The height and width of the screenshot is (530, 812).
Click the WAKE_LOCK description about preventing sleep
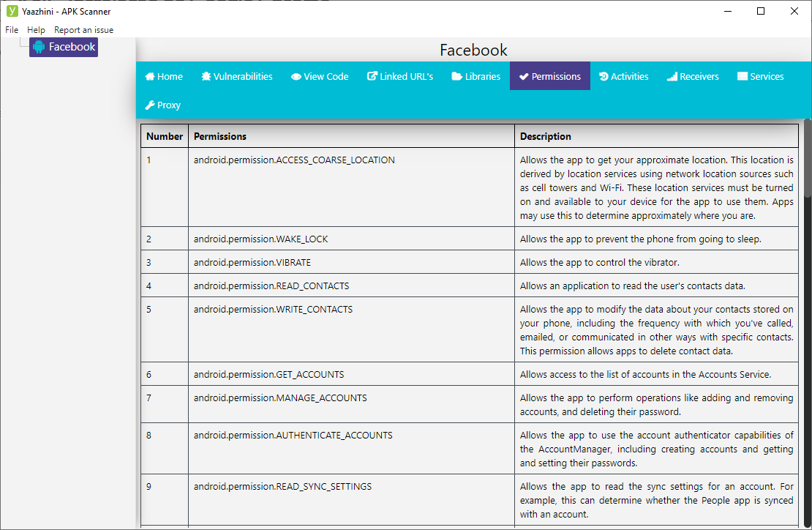tap(641, 239)
